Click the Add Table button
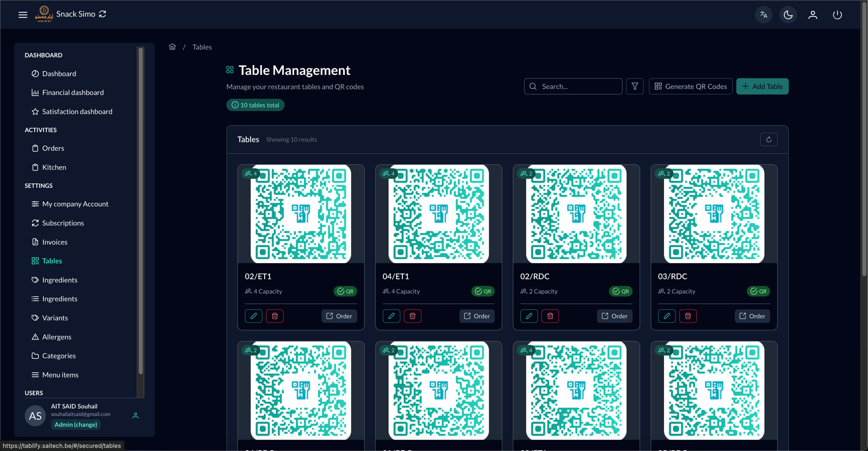The height and width of the screenshot is (451, 868). click(763, 86)
